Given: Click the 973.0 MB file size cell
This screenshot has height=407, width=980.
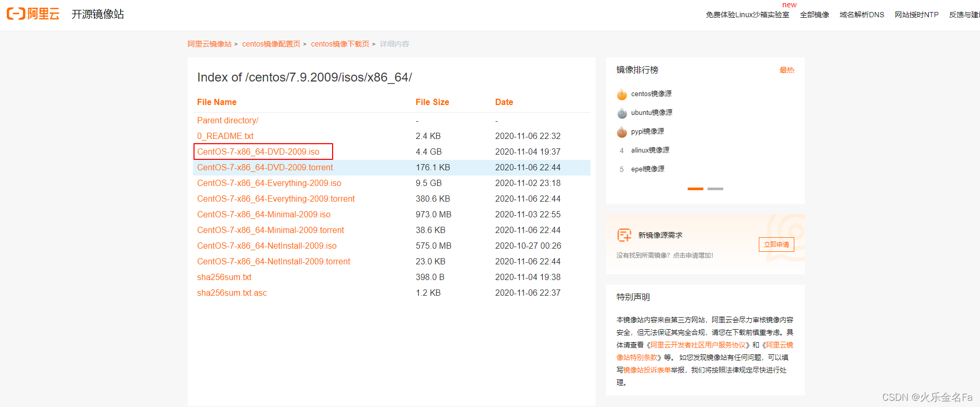Looking at the screenshot, I should point(434,214).
